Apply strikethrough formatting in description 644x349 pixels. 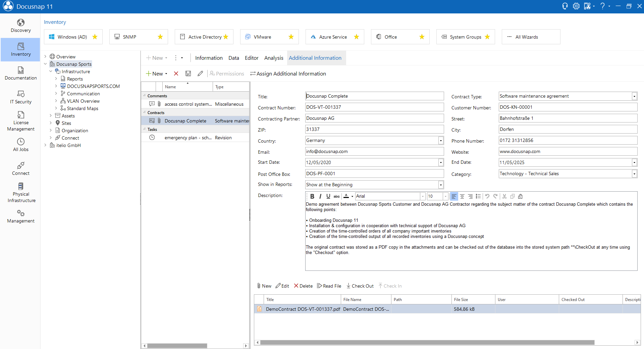336,196
